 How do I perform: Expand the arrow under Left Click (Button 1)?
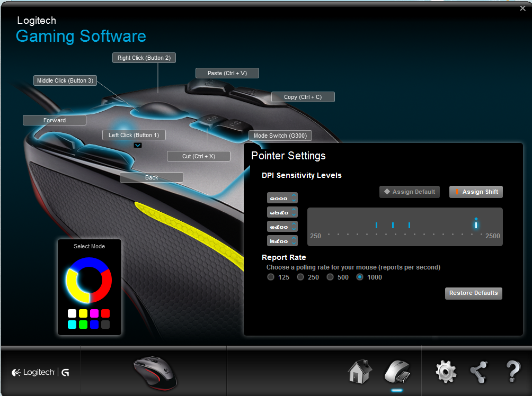coord(137,145)
